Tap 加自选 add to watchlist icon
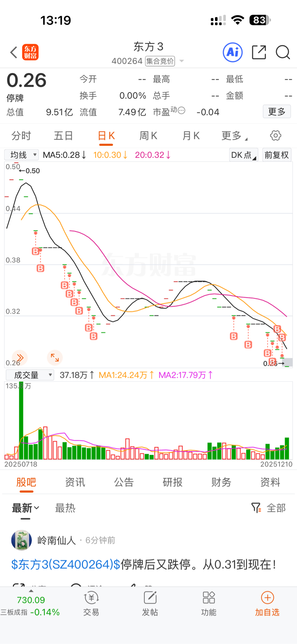The image size is (297, 644). point(267,598)
